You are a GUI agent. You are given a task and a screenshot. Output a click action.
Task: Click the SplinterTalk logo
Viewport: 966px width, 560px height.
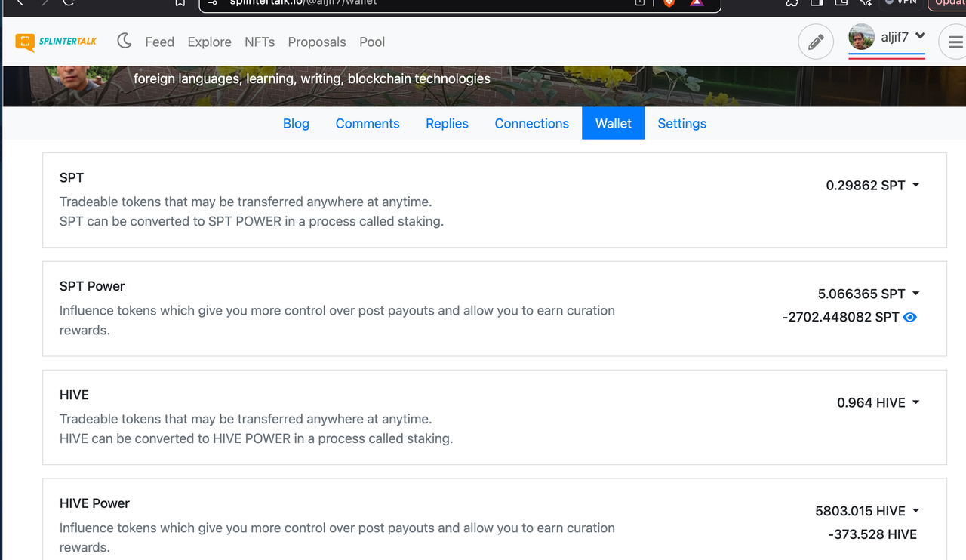(56, 42)
